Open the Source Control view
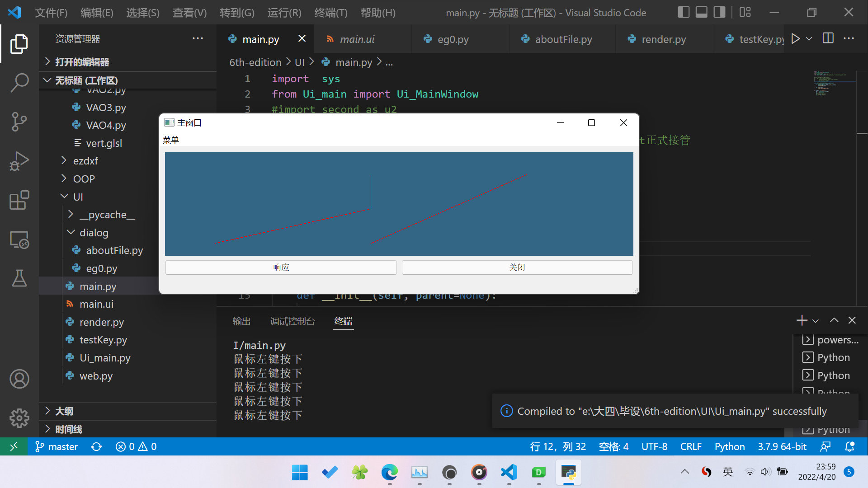 (19, 122)
